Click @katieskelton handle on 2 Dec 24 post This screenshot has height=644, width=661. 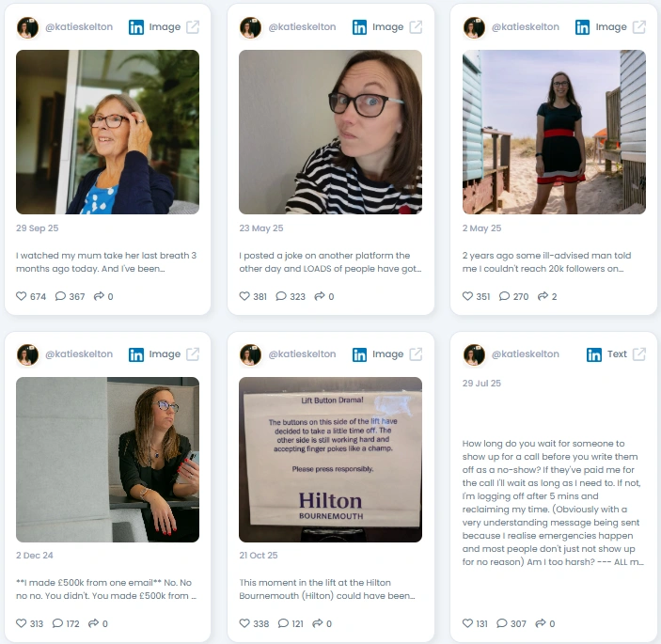(79, 354)
